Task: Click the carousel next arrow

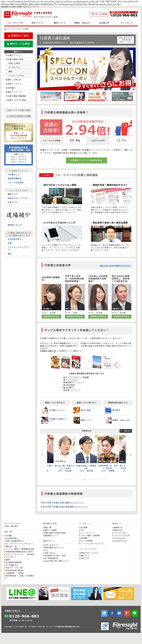Action: pyautogui.click(x=131, y=455)
